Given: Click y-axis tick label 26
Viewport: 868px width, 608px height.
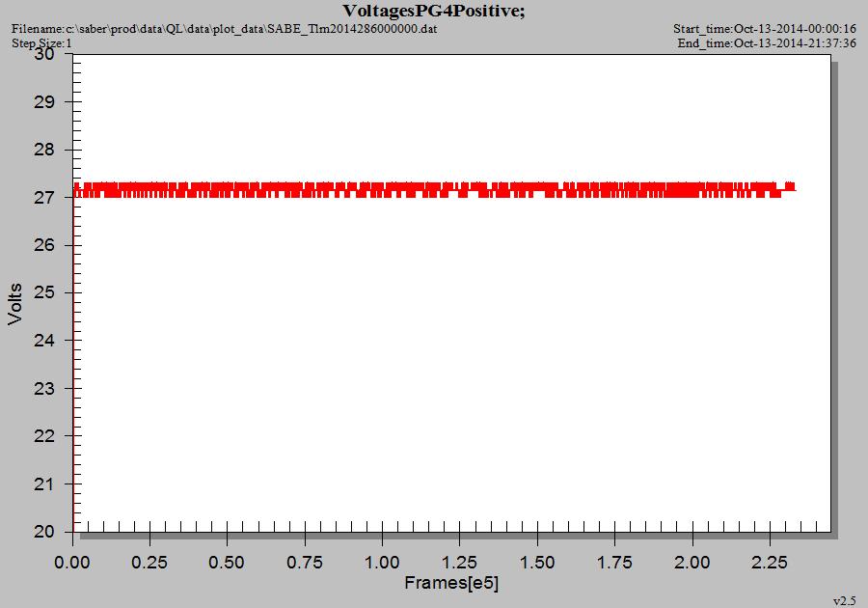Looking at the screenshot, I should click(44, 245).
